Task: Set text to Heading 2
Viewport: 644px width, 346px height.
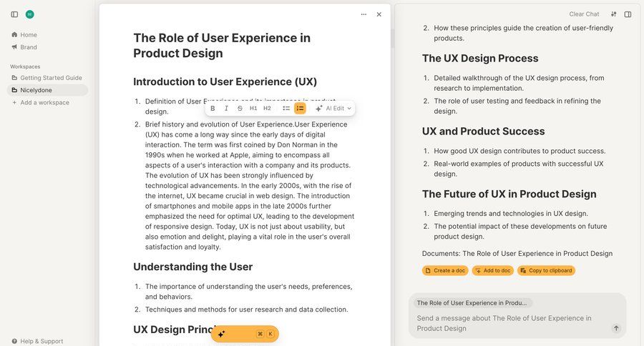Action: click(267, 109)
